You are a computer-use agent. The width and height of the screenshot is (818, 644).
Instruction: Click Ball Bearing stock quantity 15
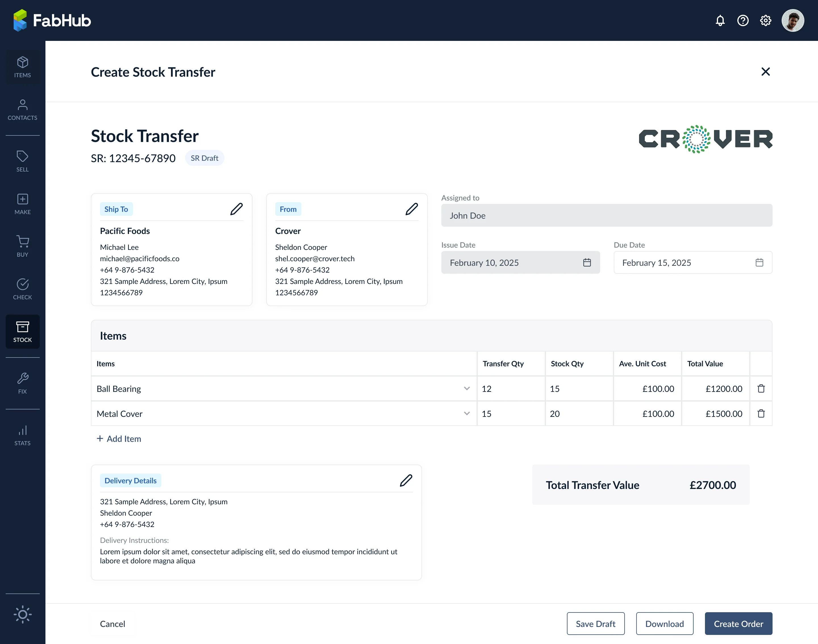(x=579, y=388)
